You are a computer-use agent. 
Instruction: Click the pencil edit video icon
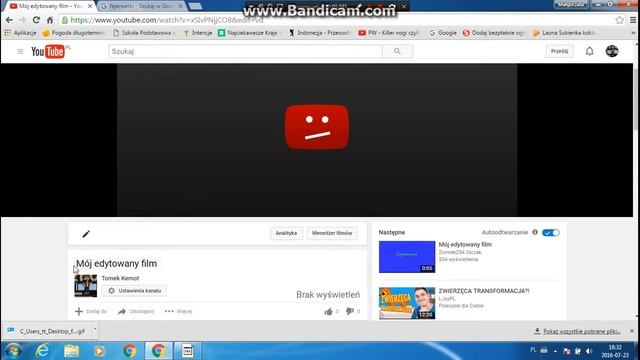[x=86, y=234]
